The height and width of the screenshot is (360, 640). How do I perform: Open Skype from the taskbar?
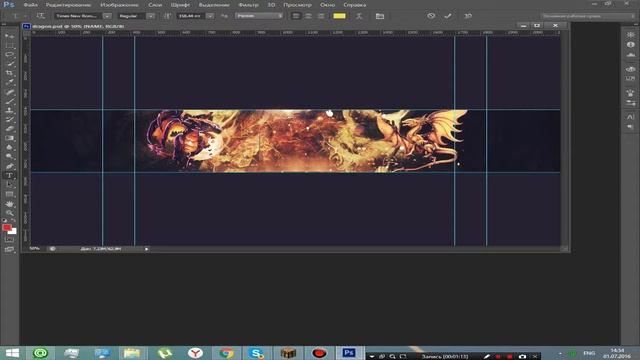[x=257, y=353]
